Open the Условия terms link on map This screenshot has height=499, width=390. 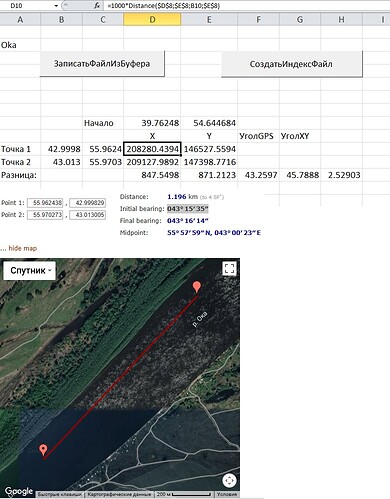tap(227, 494)
